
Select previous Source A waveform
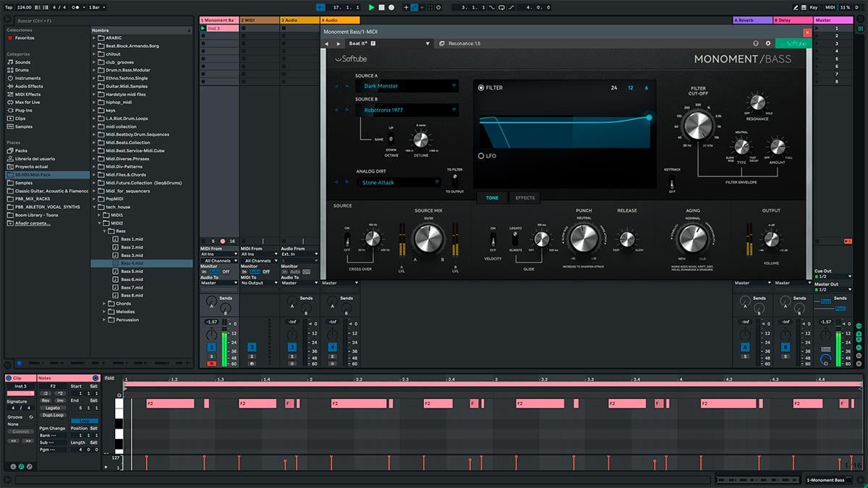click(336, 86)
